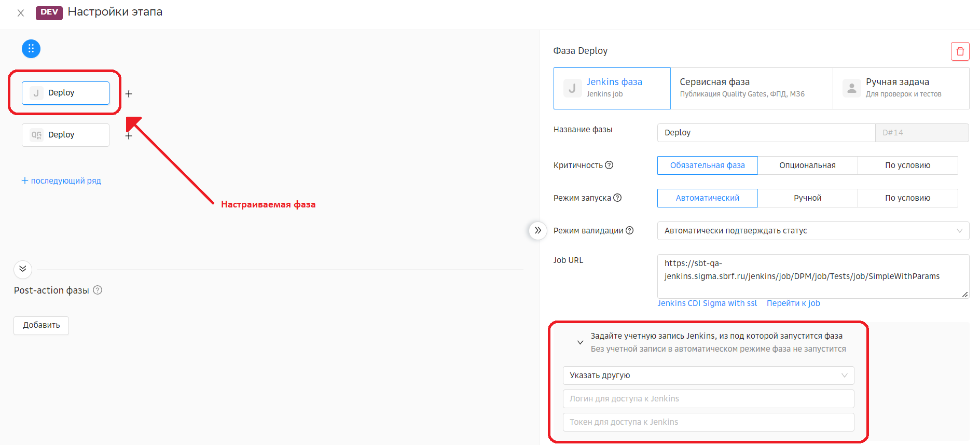Click help icon next to Критичность
The height and width of the screenshot is (445, 980).
coord(610,165)
